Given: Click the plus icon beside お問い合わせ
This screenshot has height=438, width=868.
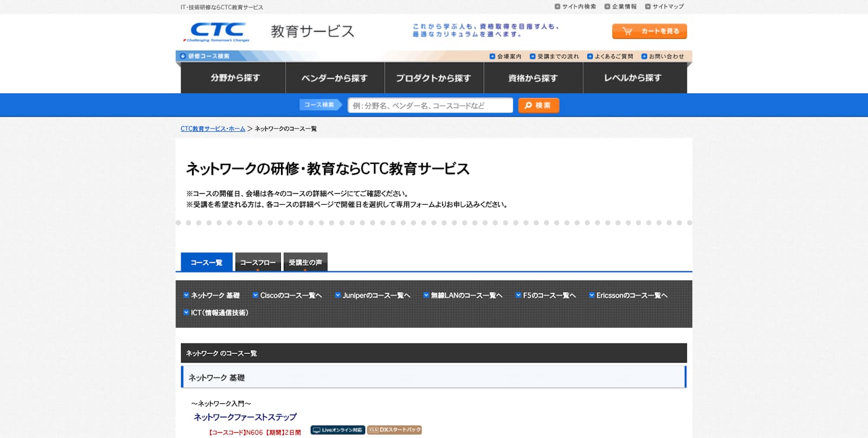Looking at the screenshot, I should [x=644, y=56].
